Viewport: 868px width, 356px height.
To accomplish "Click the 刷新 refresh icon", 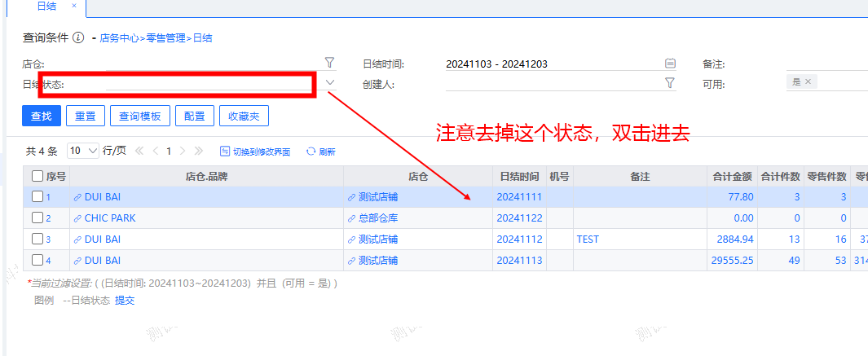I will (x=311, y=152).
